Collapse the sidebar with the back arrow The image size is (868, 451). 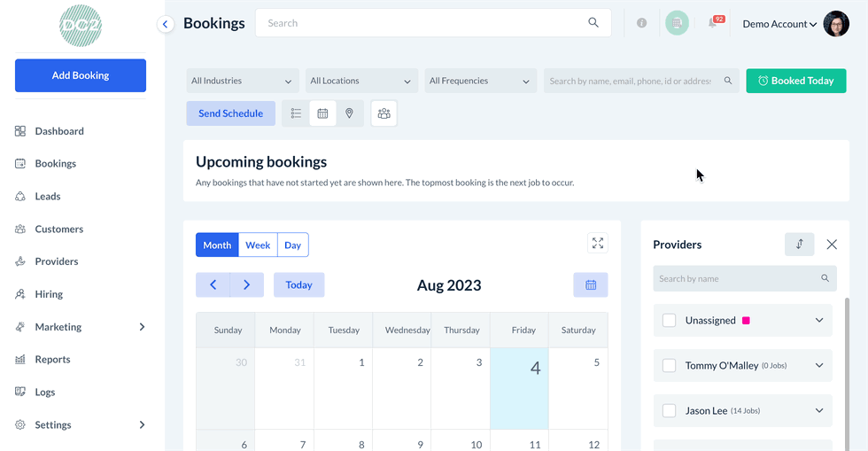[x=165, y=24]
